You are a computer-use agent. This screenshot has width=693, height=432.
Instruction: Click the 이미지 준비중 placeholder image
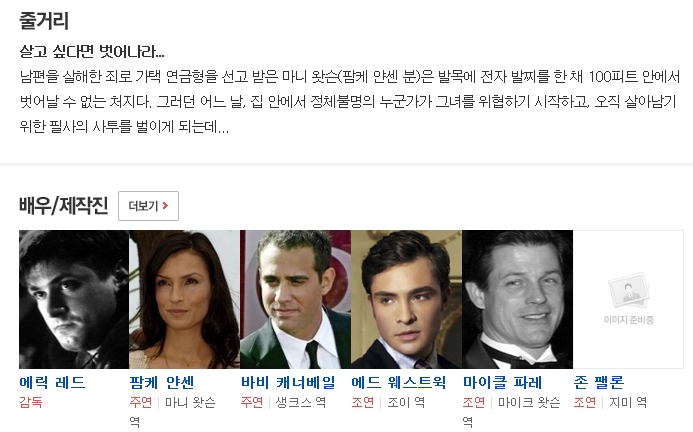pos(628,299)
